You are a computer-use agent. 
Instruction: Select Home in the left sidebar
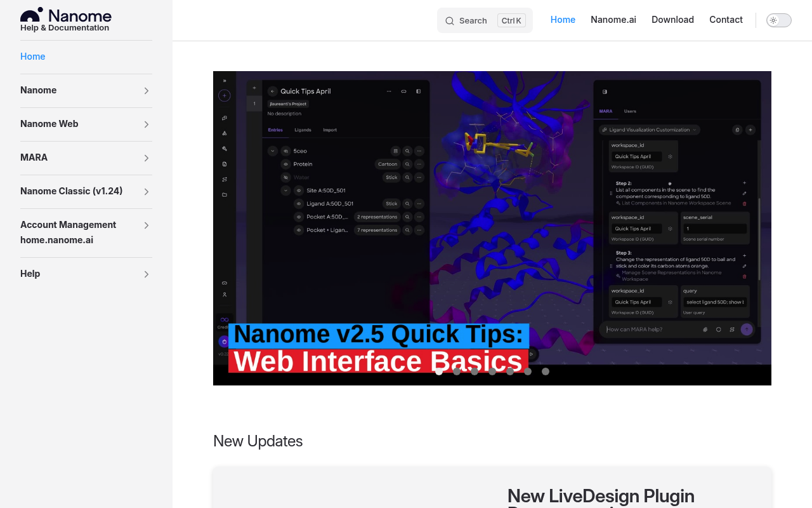(x=33, y=57)
